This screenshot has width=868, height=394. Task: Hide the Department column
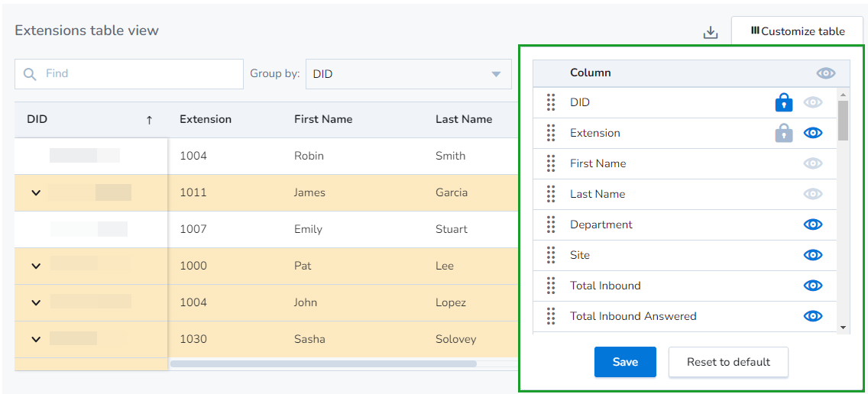tap(813, 224)
